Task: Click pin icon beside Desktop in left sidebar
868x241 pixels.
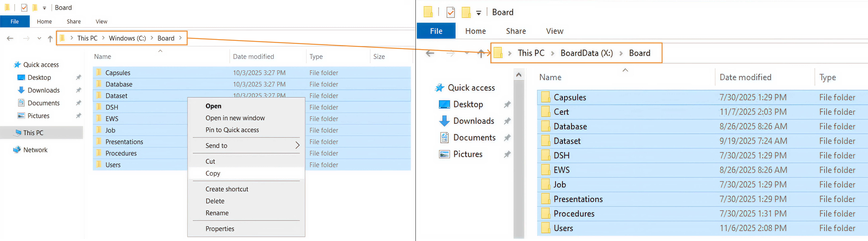Action: (78, 77)
